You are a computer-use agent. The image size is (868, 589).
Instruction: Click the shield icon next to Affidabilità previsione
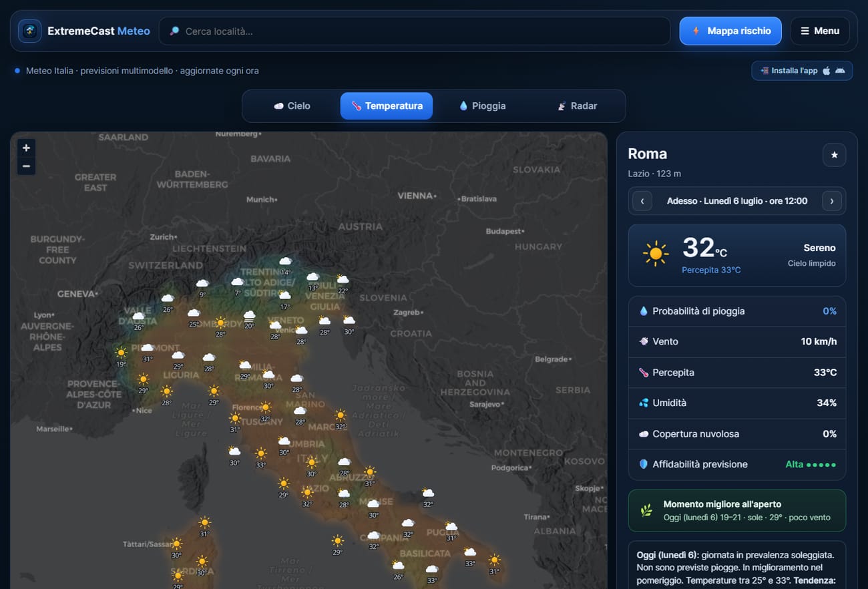pyautogui.click(x=644, y=464)
